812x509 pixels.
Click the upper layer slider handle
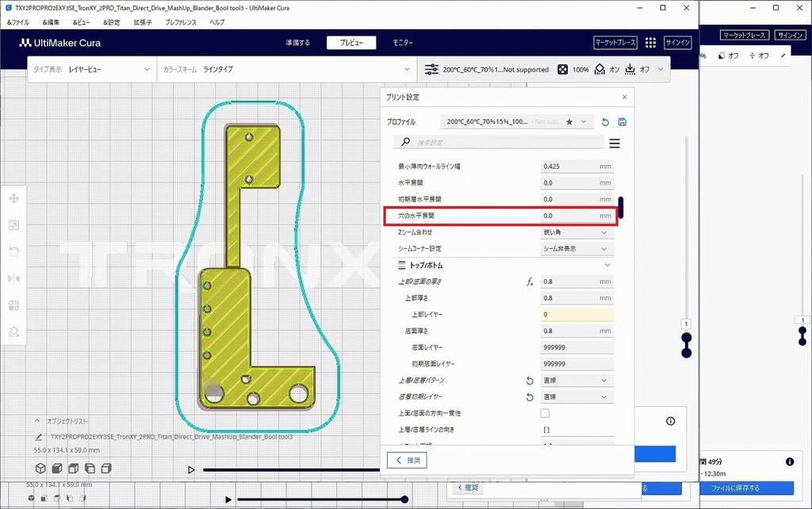pos(686,338)
